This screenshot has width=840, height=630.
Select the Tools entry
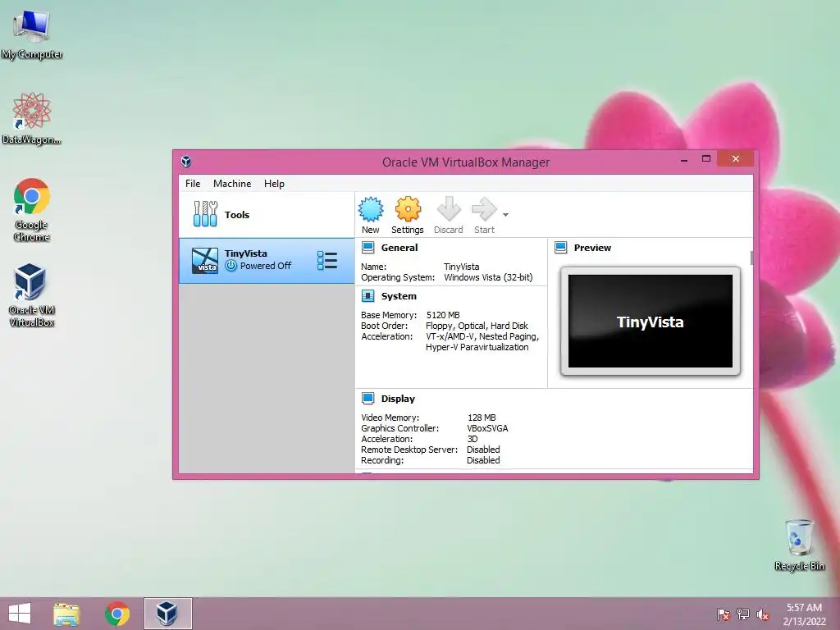point(267,215)
